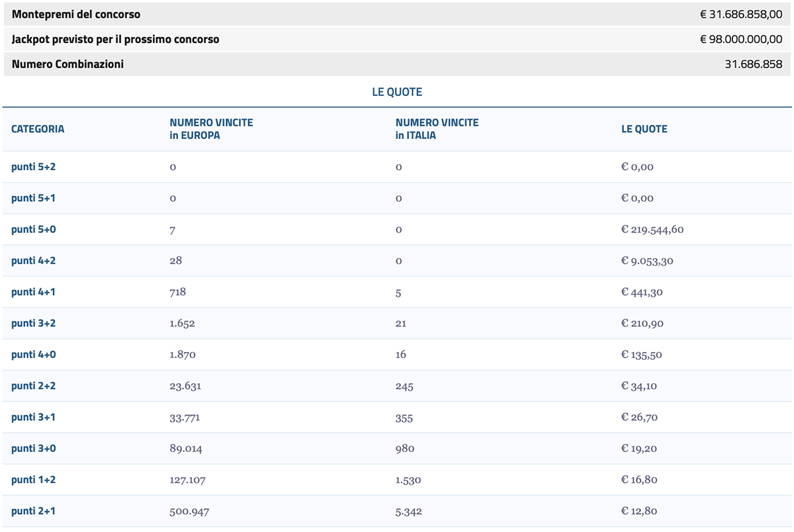Screen dimensions: 794x532
Task: Click the "punti 5+0" category label
Action: point(33,229)
